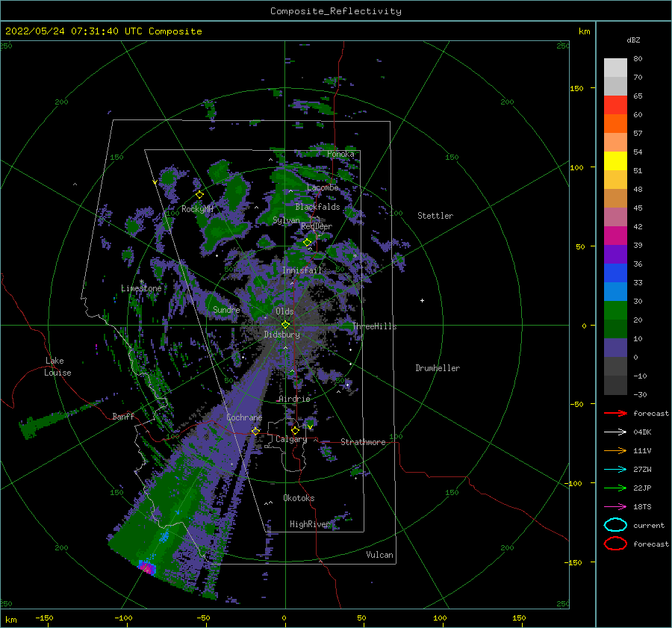The height and width of the screenshot is (628, 672).
Task: Click the asterisk marker above Limestone
Action: (141, 282)
